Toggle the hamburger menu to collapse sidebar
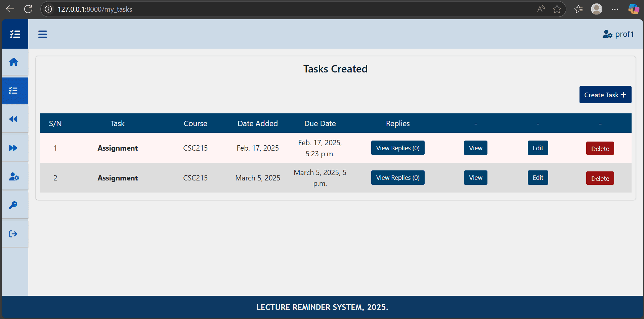 click(x=43, y=34)
